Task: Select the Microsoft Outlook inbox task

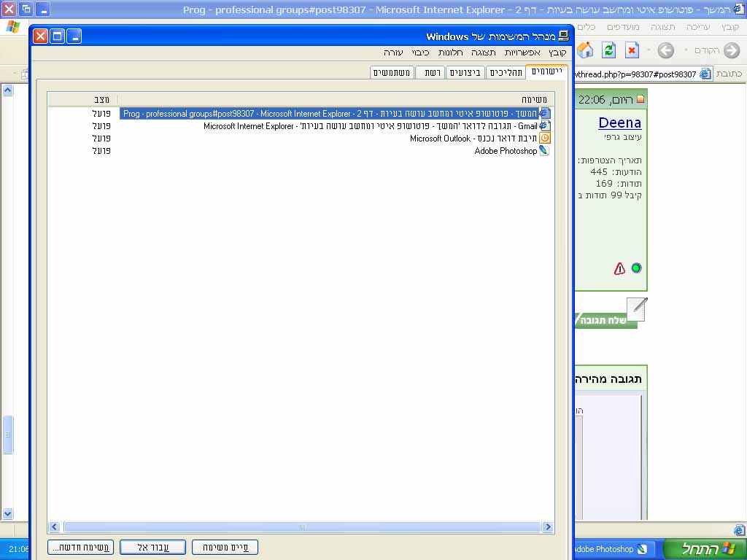Action: 473,138
